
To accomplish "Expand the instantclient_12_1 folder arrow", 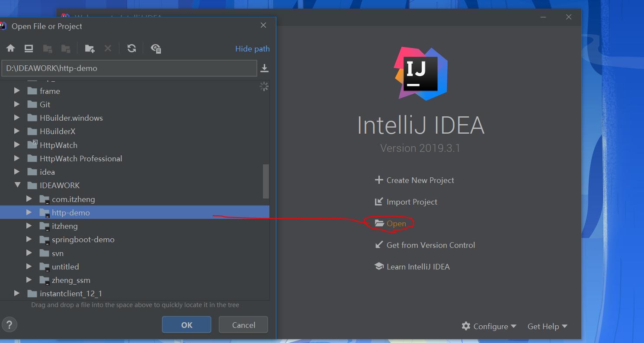I will (x=17, y=293).
